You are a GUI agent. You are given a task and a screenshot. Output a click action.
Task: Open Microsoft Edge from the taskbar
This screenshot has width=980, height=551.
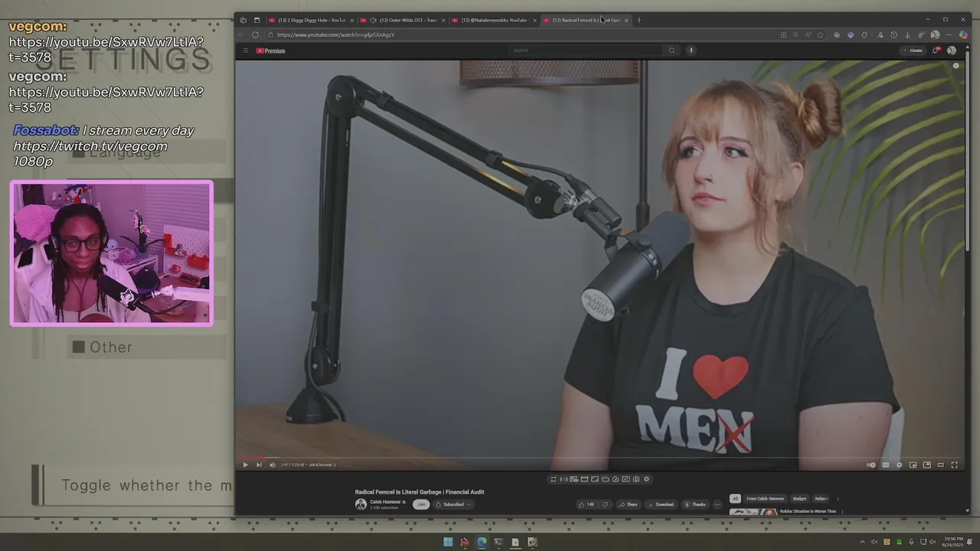(482, 542)
